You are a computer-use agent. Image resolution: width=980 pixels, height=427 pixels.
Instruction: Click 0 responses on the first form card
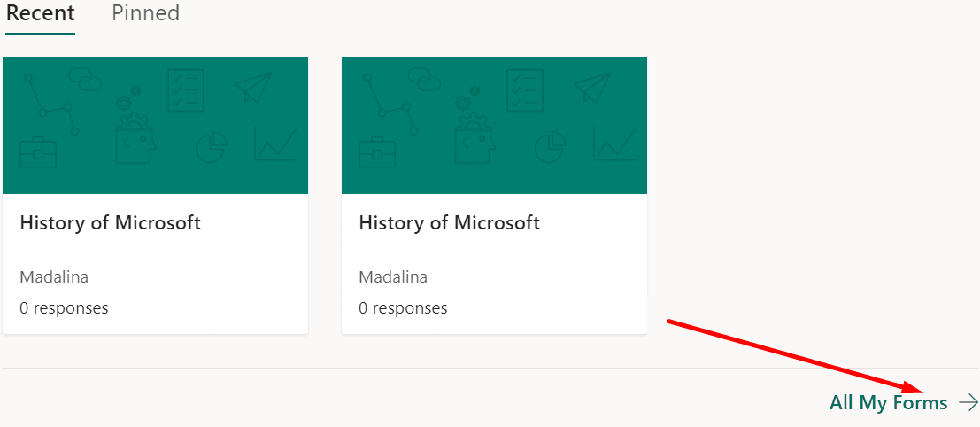click(65, 308)
